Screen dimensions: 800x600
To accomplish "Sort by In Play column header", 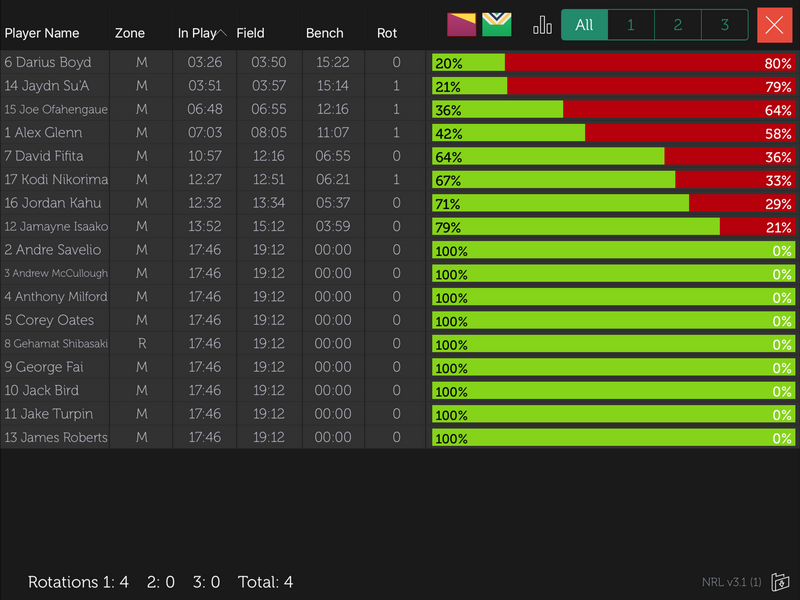I will [x=202, y=33].
